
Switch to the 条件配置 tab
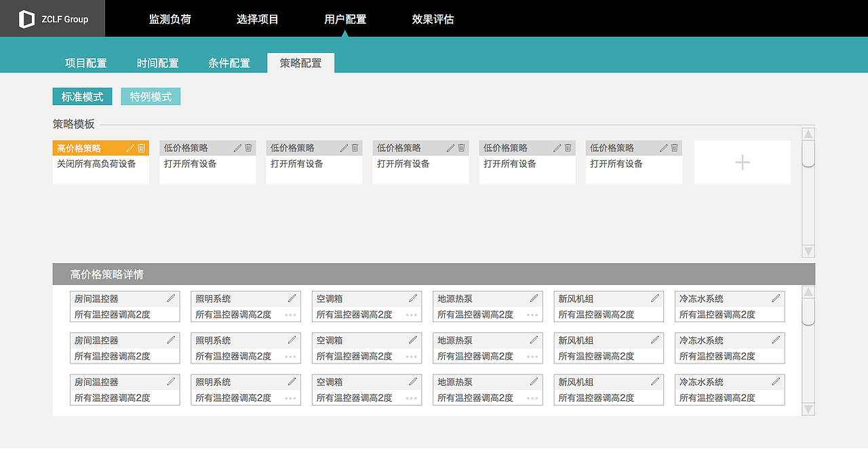229,63
